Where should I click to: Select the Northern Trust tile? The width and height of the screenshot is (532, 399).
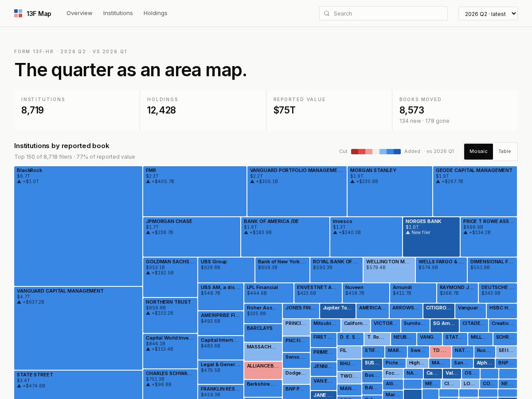tap(170, 315)
